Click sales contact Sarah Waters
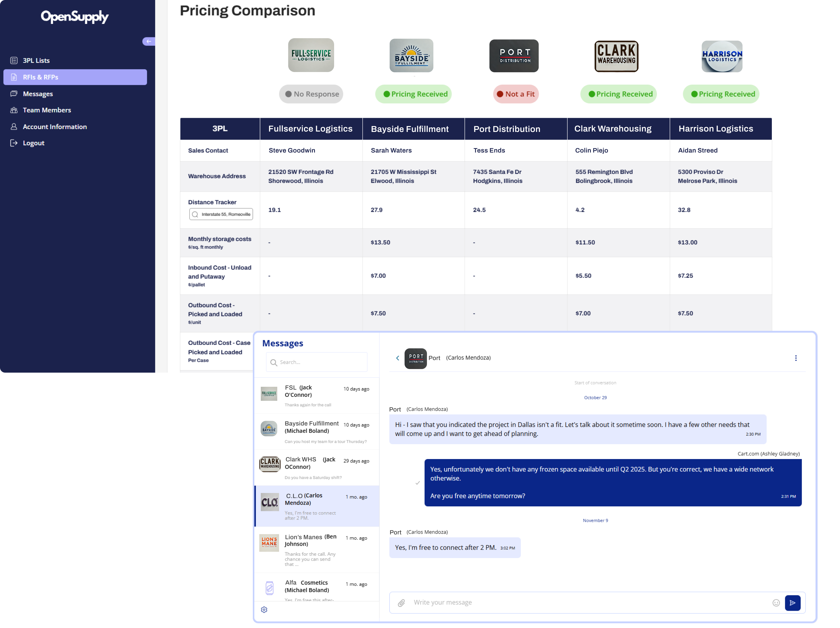The width and height of the screenshot is (840, 628). coord(391,150)
